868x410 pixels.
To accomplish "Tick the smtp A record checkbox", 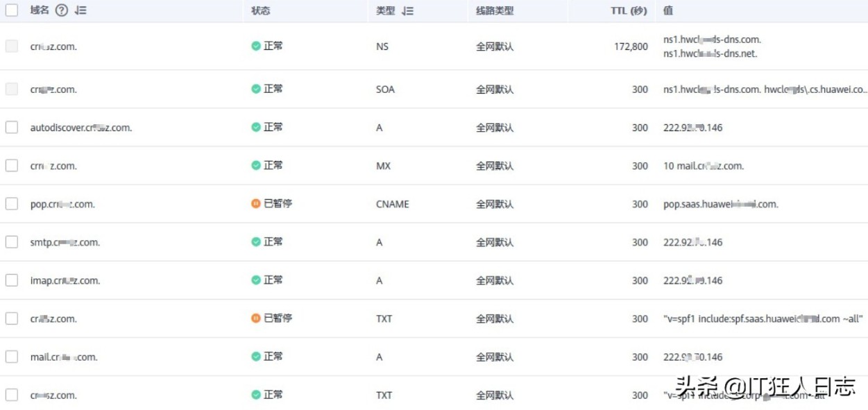I will point(12,242).
